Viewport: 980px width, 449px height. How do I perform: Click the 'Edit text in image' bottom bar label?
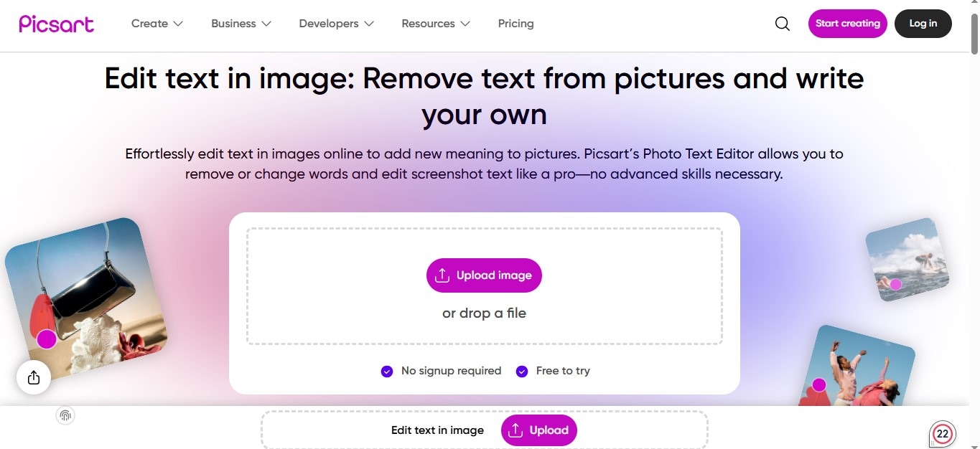click(437, 430)
